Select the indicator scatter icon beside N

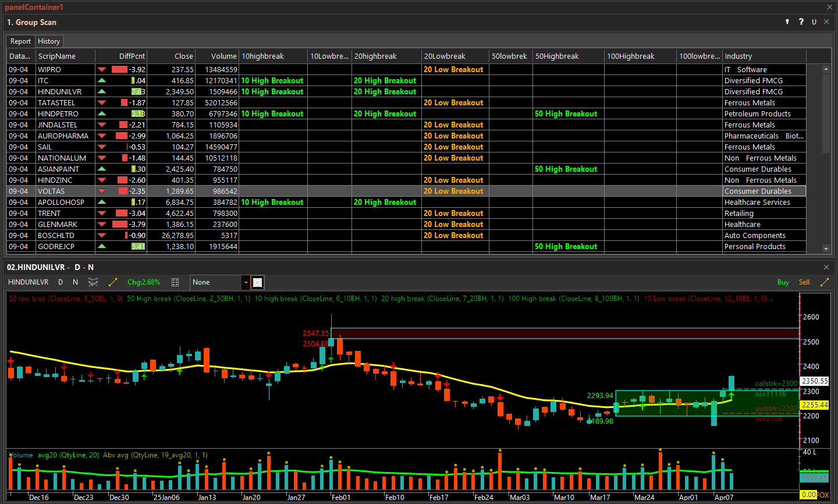click(x=93, y=282)
